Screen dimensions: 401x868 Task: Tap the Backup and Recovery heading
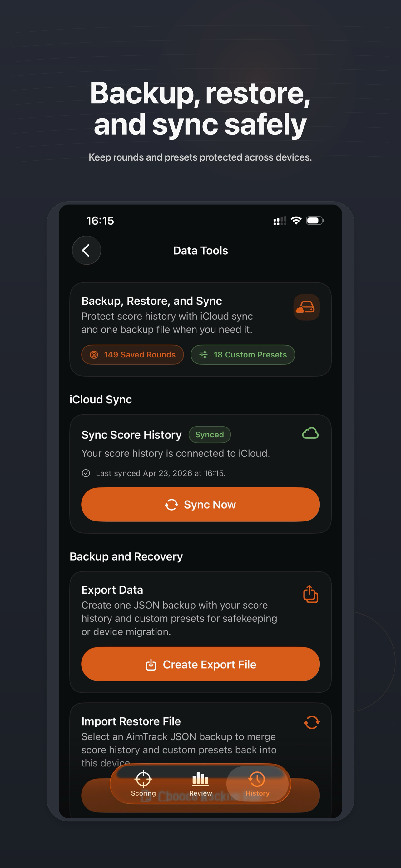(126, 557)
